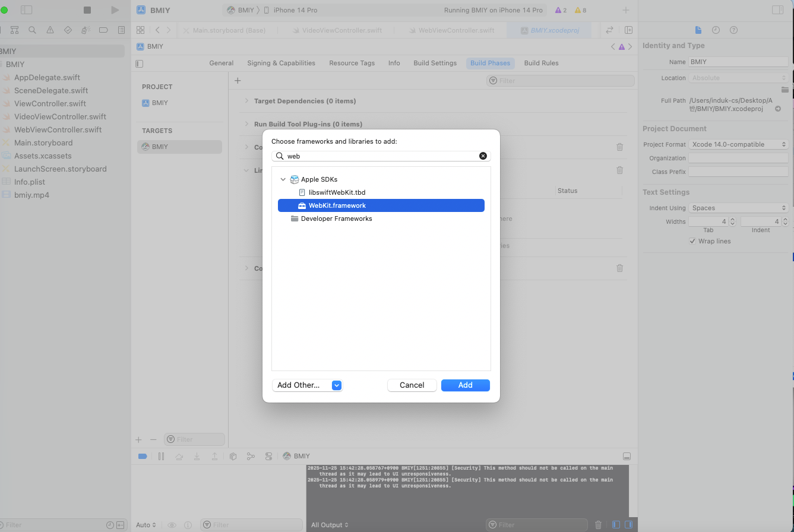This screenshot has height=532, width=794.
Task: Open the WebViewController.swift editor tab
Action: click(x=456, y=30)
